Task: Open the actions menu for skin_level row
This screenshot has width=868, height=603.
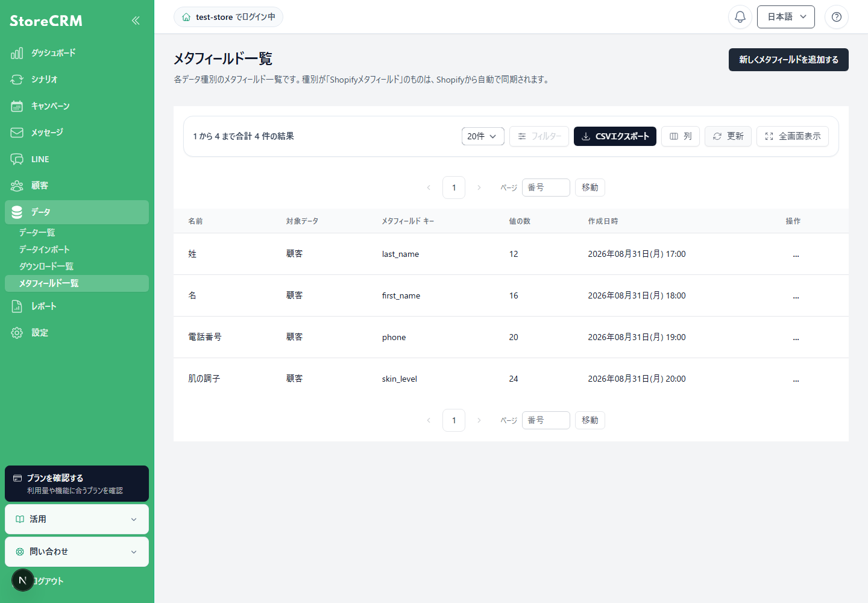Action: pyautogui.click(x=796, y=379)
